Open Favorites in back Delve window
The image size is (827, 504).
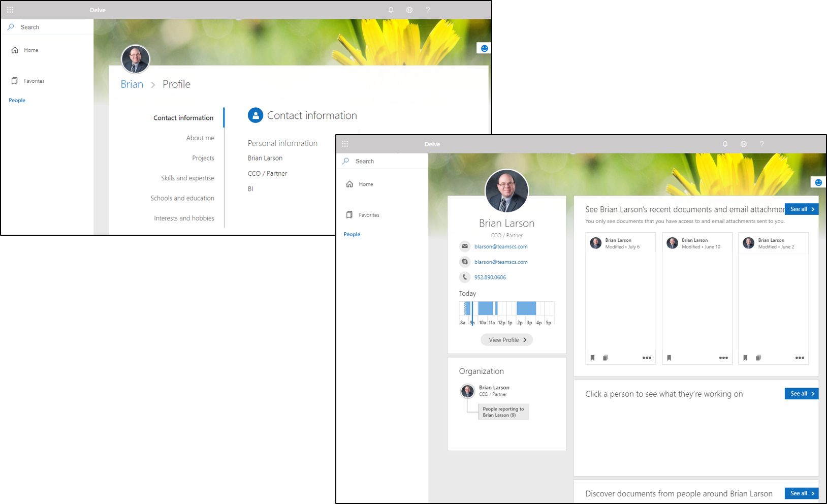coord(34,81)
